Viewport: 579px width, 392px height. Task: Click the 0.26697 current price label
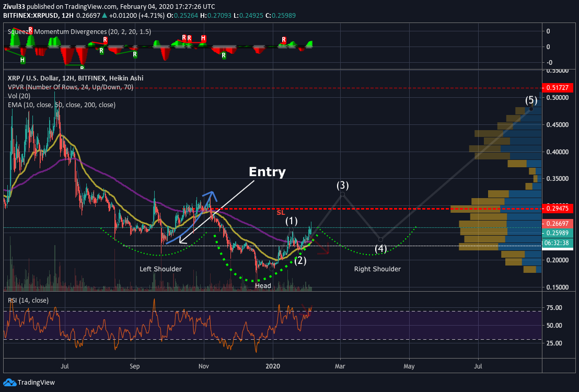click(x=557, y=224)
